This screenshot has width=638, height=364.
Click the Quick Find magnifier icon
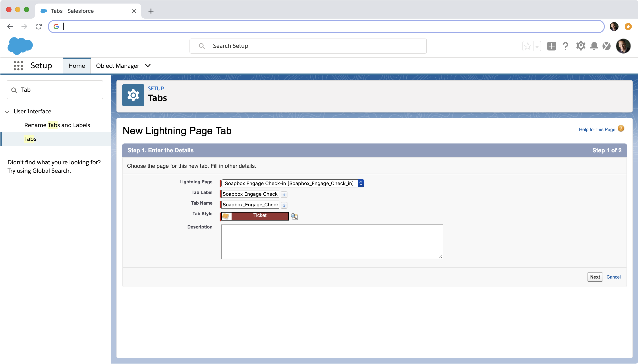click(14, 90)
